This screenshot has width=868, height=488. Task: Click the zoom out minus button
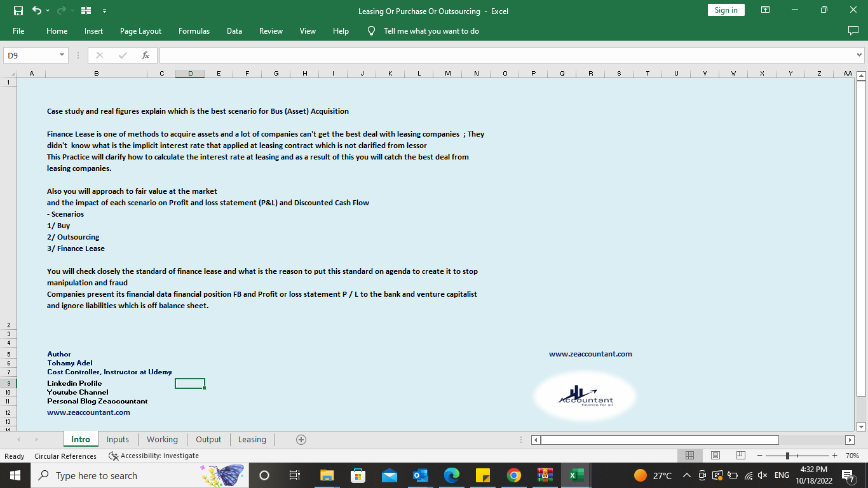click(759, 456)
